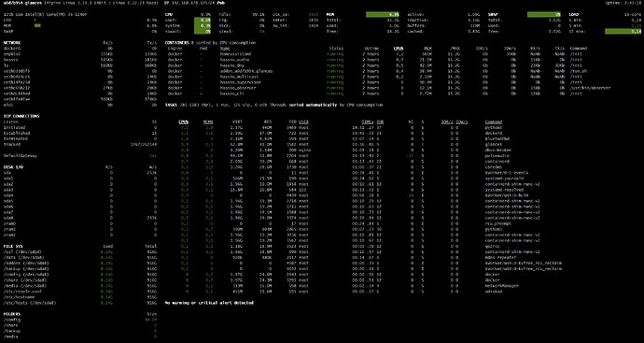Click the /ssl (/dev/sda8) file system row
This screenshot has height=343, width=644.
click(80, 251)
